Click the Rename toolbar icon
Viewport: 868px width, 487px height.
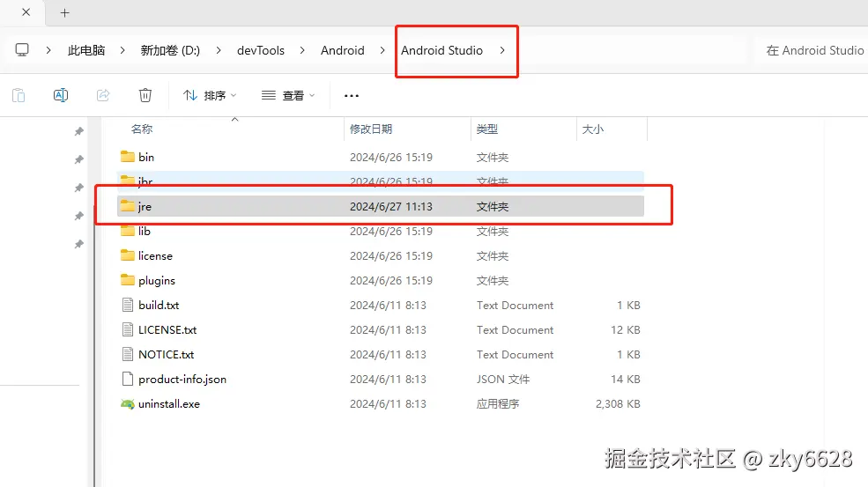tap(60, 95)
